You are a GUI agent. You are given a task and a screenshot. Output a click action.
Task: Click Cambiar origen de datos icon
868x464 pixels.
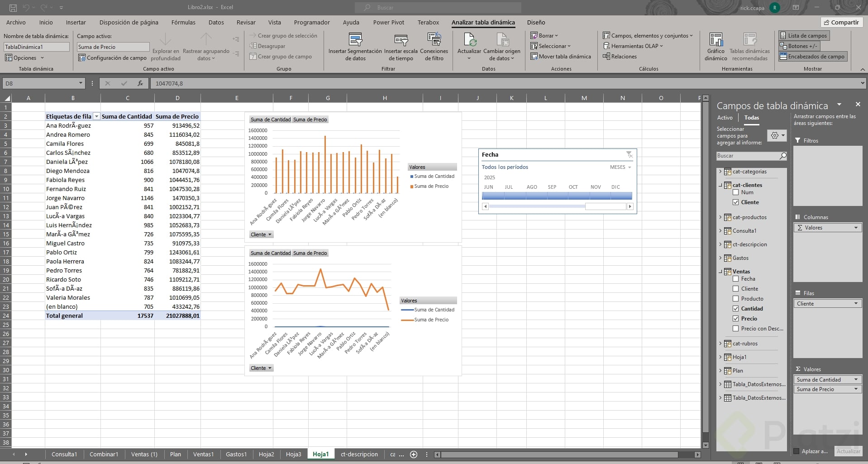coord(502,39)
